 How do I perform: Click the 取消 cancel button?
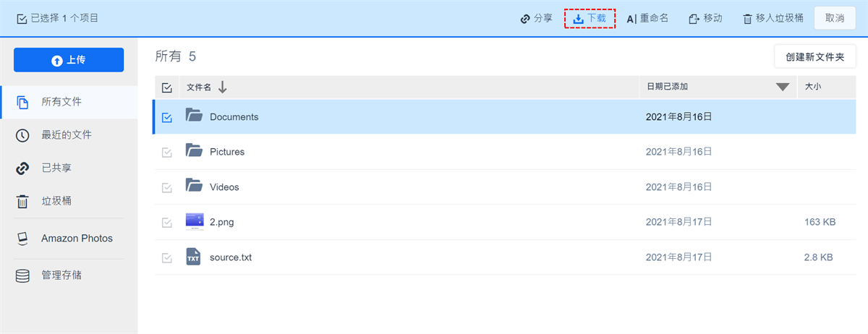[834, 18]
